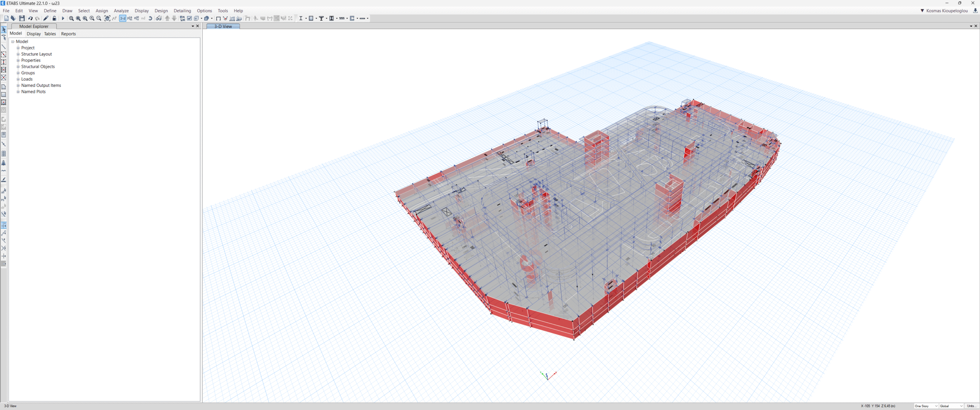This screenshot has height=410, width=980.
Task: Open the concrete frame design dropdown arrow
Action: click(316, 18)
